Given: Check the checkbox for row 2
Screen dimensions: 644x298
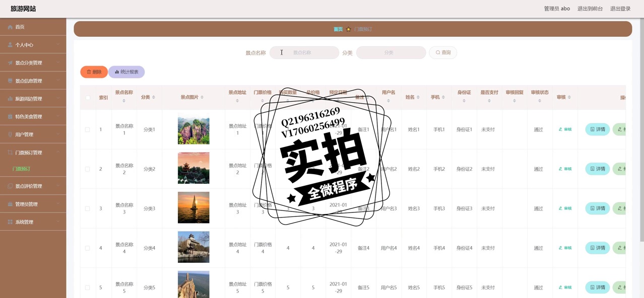Looking at the screenshot, I should 88,169.
